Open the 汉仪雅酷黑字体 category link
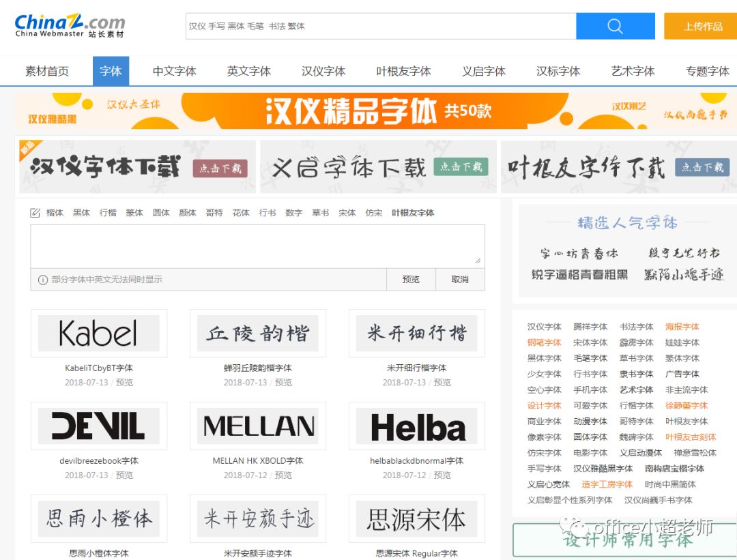Screen dimensions: 737x560 pyautogui.click(x=603, y=469)
